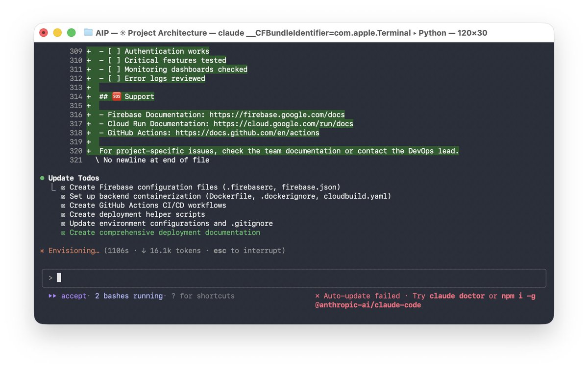Viewport: 588px width, 369px height.
Task: Click the checked box for backend containerization todo
Action: [x=63, y=196]
